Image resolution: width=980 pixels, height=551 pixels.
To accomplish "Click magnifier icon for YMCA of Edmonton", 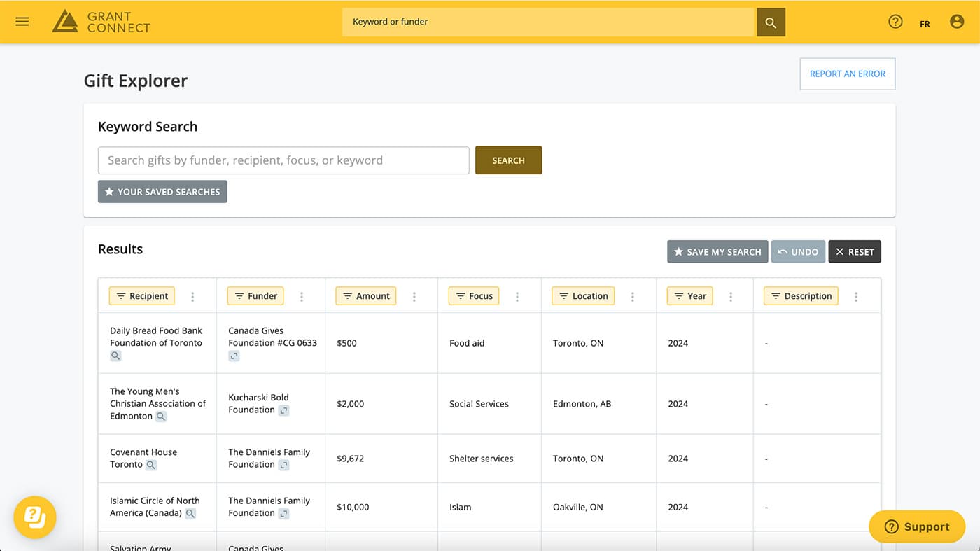I will [161, 417].
